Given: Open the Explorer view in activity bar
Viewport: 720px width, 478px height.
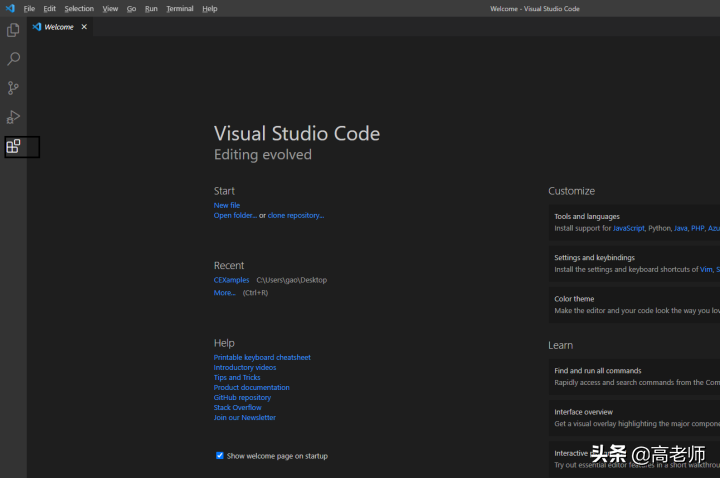Looking at the screenshot, I should [x=13, y=30].
